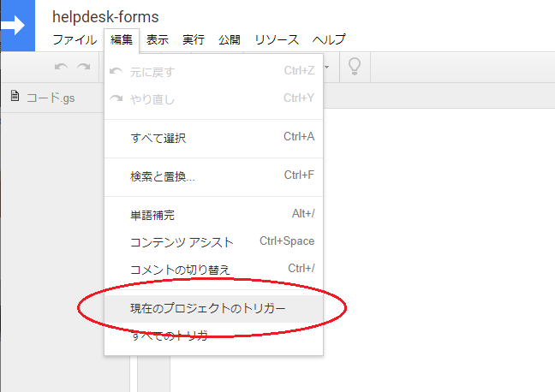Viewport: 555px width, 392px height.
Task: Choose すべて選択 menu entry
Action: pyautogui.click(x=214, y=138)
